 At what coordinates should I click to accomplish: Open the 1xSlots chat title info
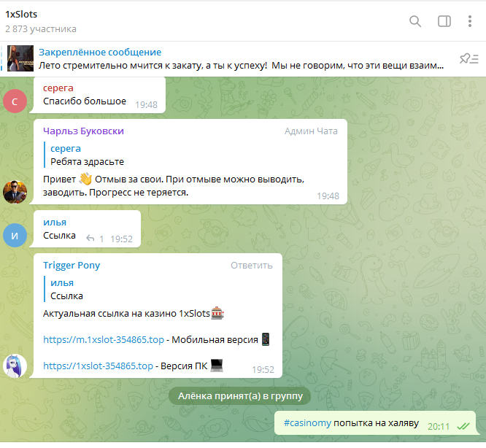click(x=21, y=15)
